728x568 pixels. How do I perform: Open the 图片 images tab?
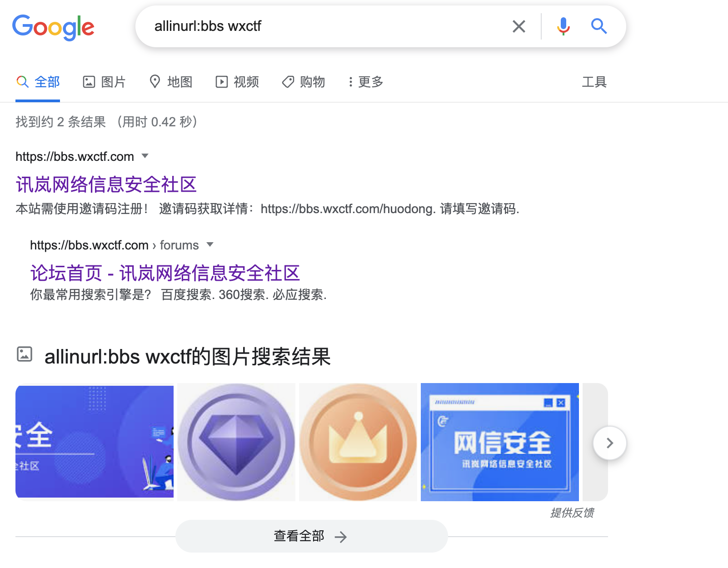(104, 82)
